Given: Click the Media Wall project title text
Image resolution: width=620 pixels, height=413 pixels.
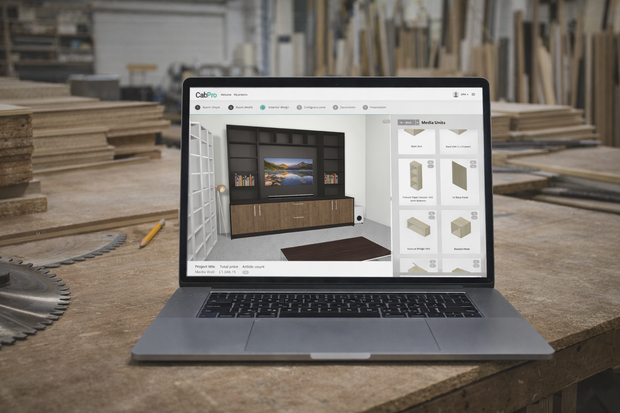Looking at the screenshot, I should pyautogui.click(x=204, y=272).
